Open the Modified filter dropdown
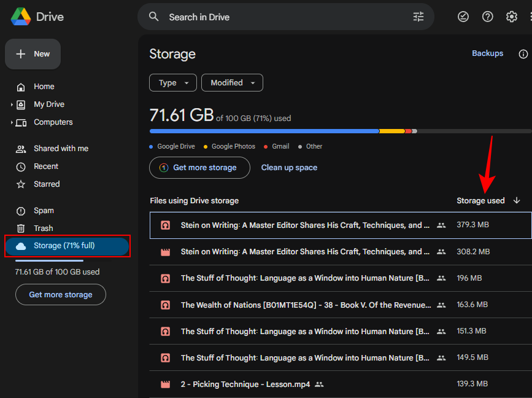Screen dimensions: 532x398 tap(232, 82)
